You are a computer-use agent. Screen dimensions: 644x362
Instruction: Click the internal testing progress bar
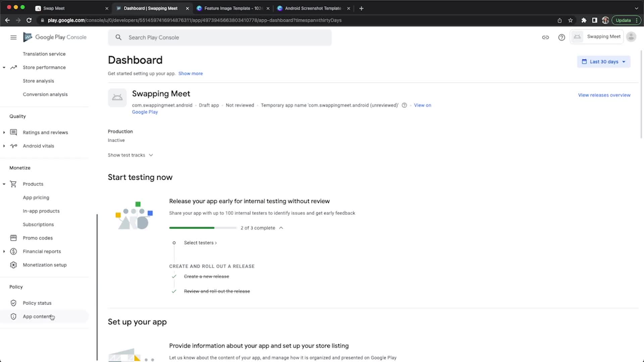tap(202, 228)
